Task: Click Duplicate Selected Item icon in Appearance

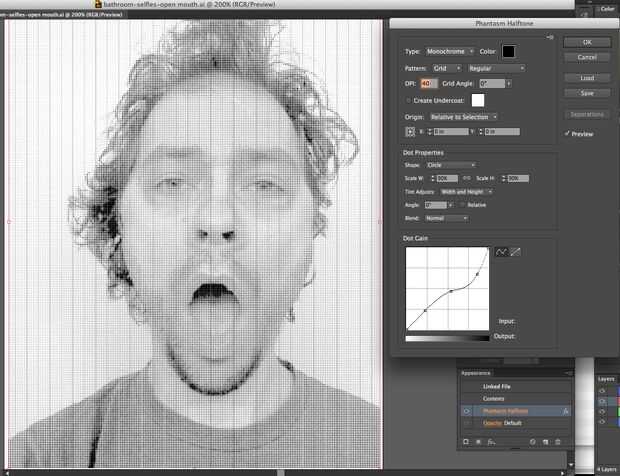Action: point(545,442)
